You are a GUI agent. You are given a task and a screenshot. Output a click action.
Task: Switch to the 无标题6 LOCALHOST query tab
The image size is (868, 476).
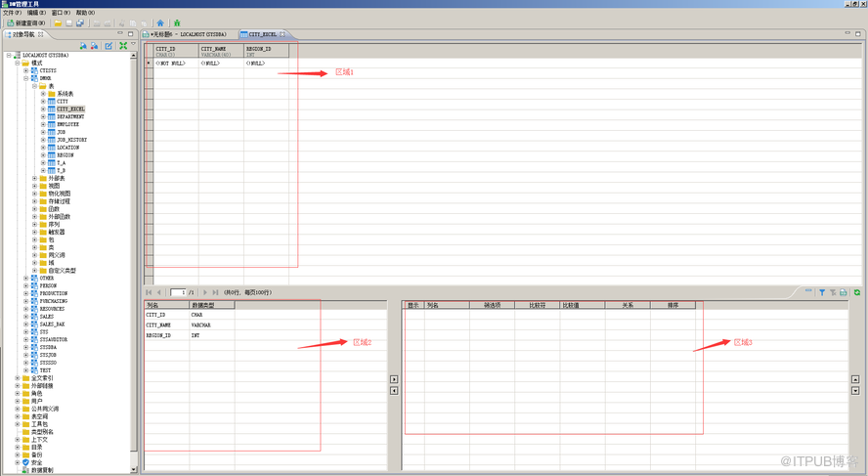[x=192, y=34]
